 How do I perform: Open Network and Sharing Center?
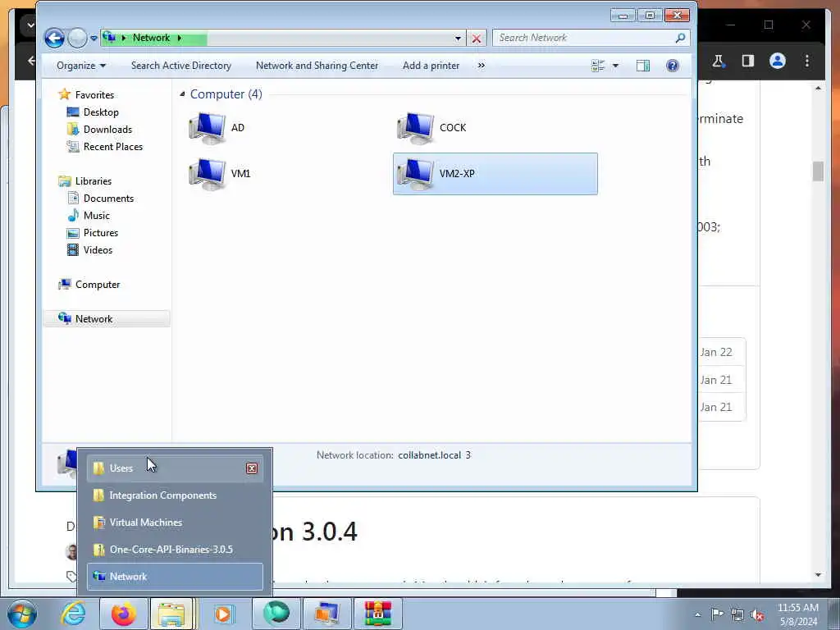point(317,66)
